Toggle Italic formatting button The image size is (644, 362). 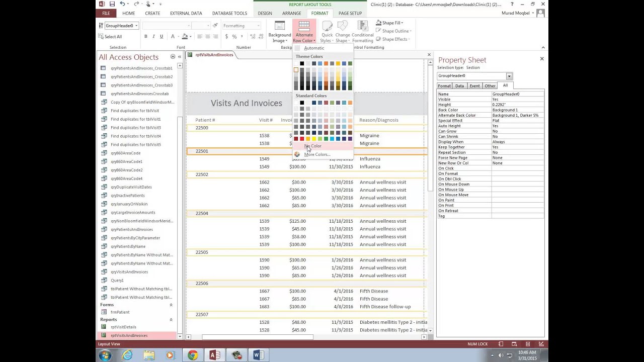154,37
